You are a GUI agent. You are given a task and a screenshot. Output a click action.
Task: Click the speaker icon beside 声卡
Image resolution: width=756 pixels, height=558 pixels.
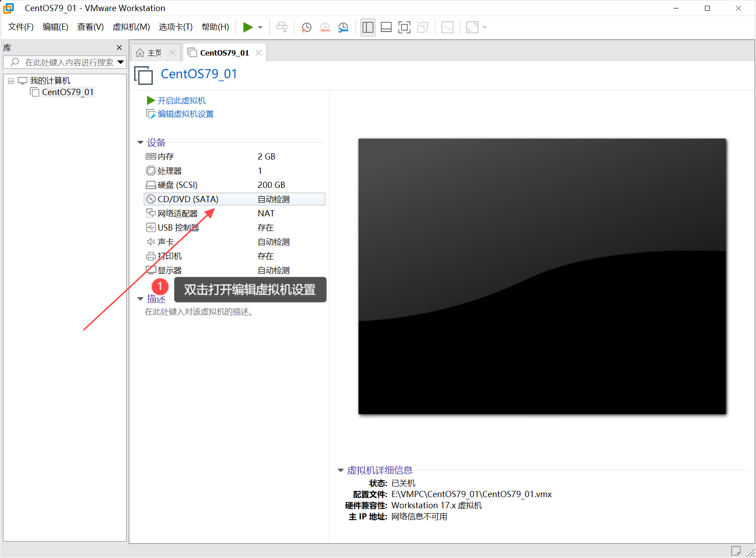coord(151,242)
